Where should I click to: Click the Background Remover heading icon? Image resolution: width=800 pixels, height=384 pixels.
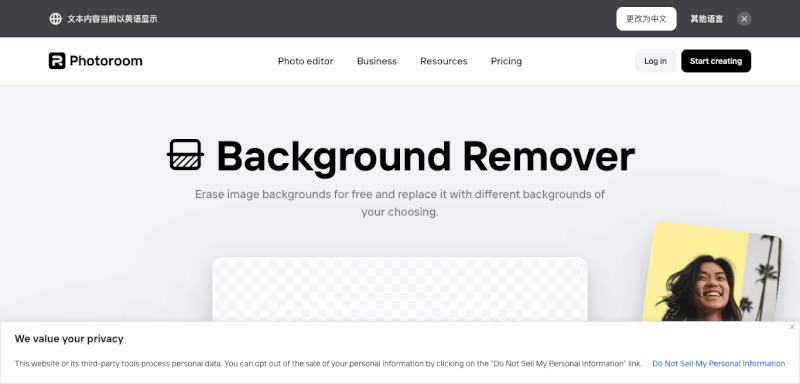click(x=185, y=155)
